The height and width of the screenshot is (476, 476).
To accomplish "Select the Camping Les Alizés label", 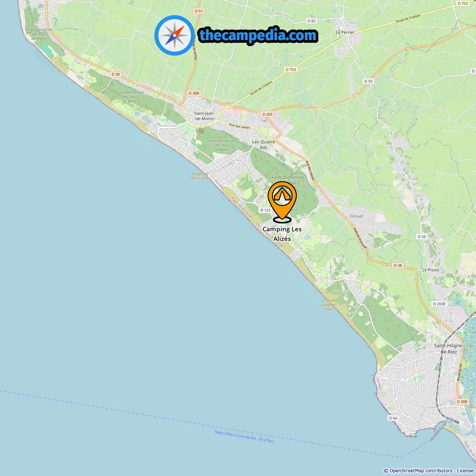I will click(282, 234).
